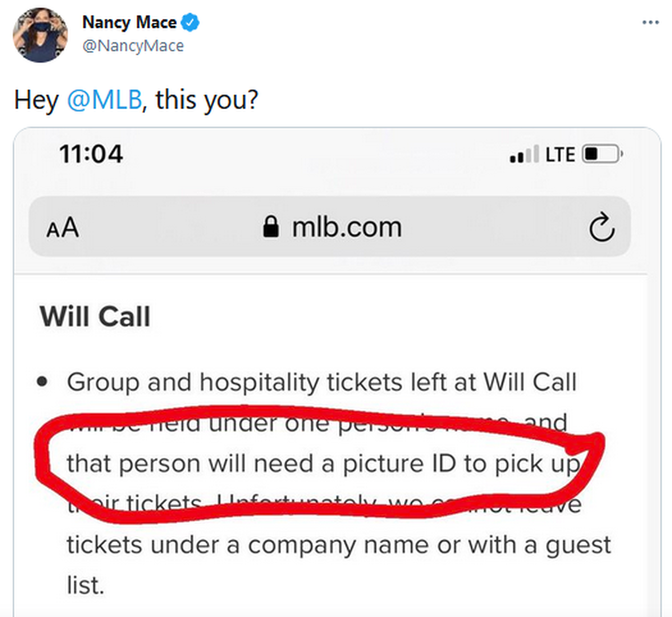Click Nancy Mace's profile avatar
The image size is (672, 617).
coord(40,35)
